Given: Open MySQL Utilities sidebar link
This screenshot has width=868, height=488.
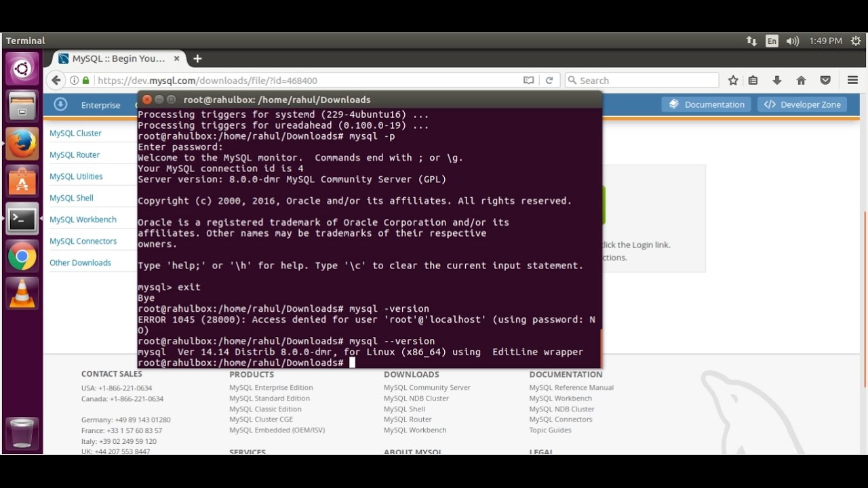Looking at the screenshot, I should (76, 176).
